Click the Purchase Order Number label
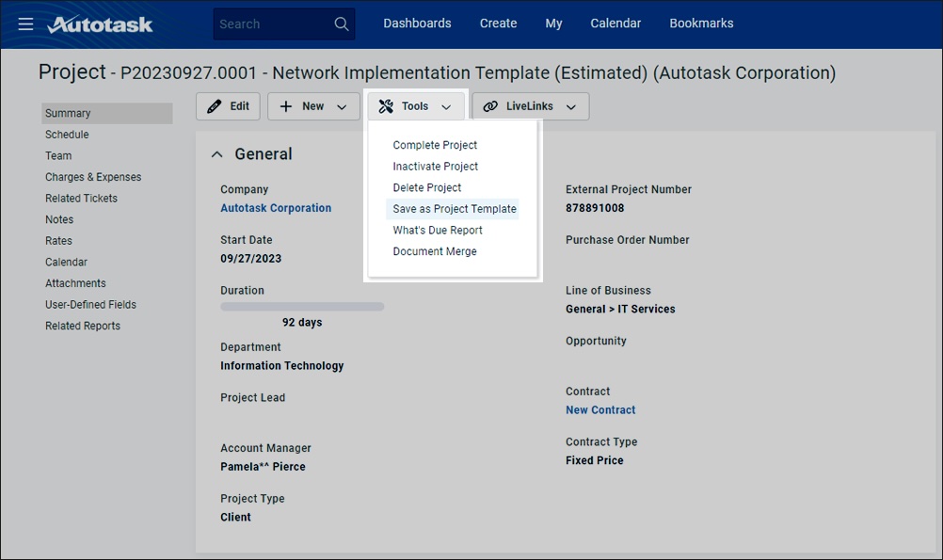943x560 pixels. point(628,240)
